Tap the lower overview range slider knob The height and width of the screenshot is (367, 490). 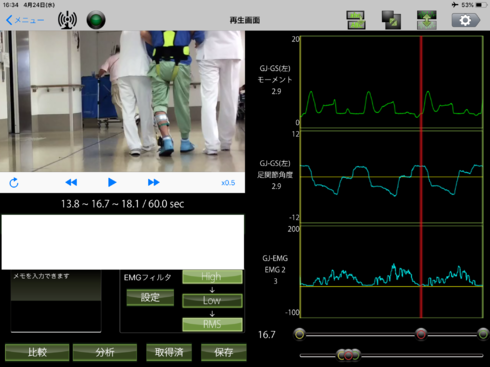(348, 355)
